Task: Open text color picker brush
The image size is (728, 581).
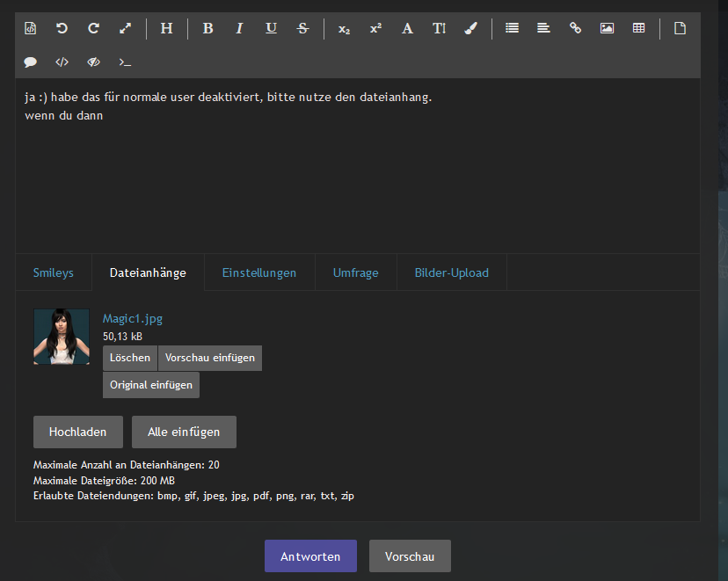Action: [470, 28]
